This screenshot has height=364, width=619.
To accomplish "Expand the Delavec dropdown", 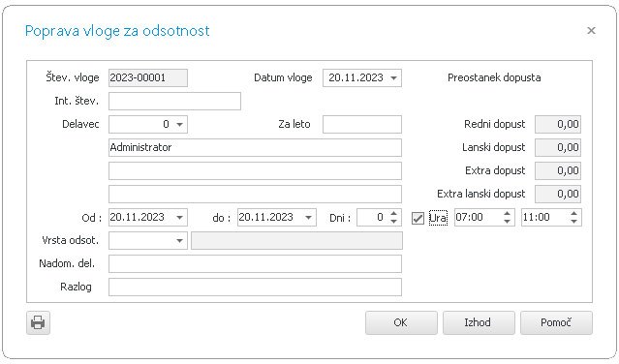I will (x=179, y=124).
